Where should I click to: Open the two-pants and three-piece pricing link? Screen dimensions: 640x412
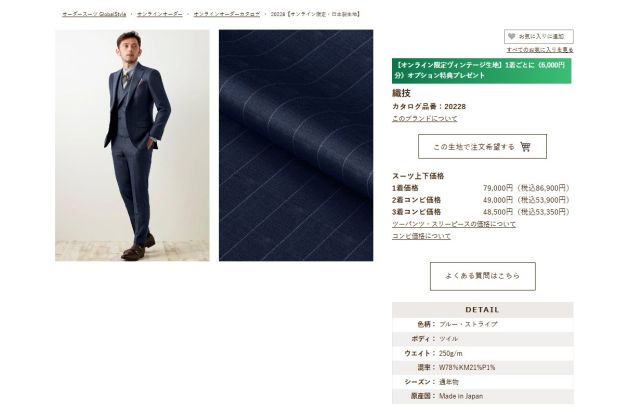coord(453,224)
